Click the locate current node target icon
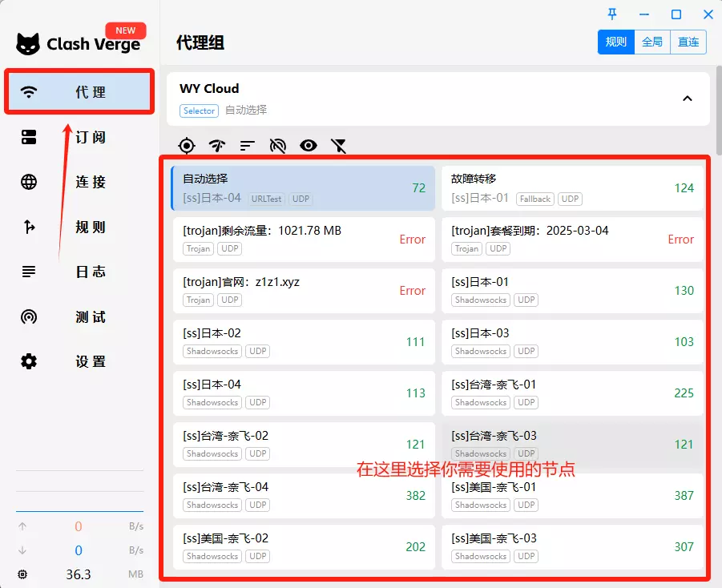 click(187, 145)
